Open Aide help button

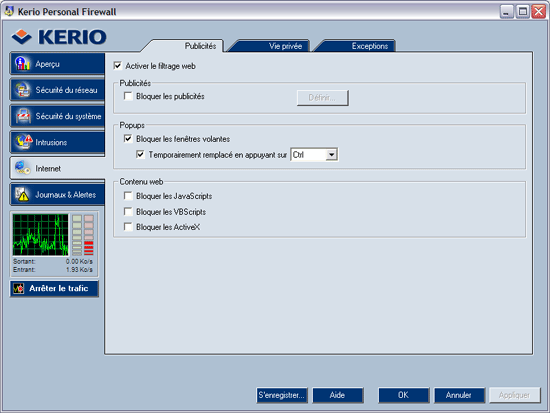pos(337,395)
